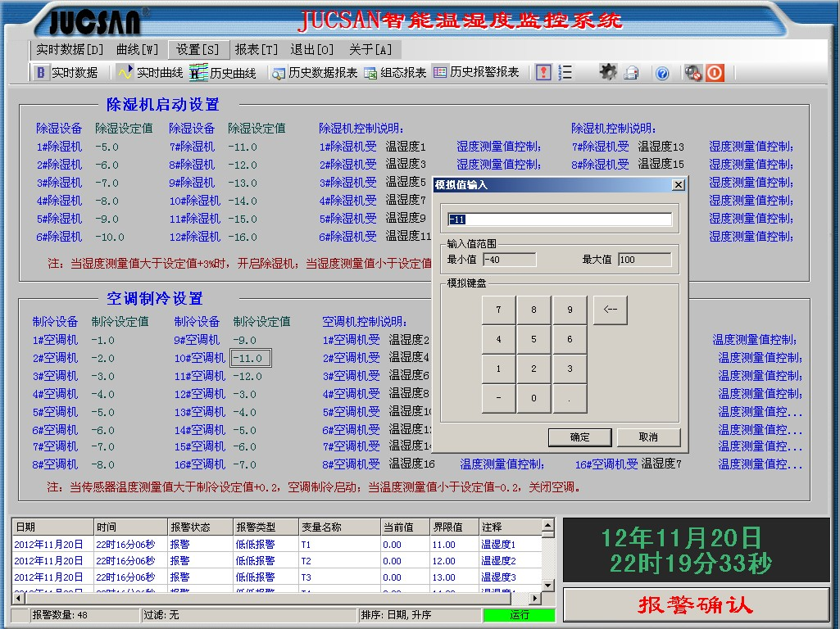
Task: Click alarm table scroll down arrow
Action: tap(547, 586)
